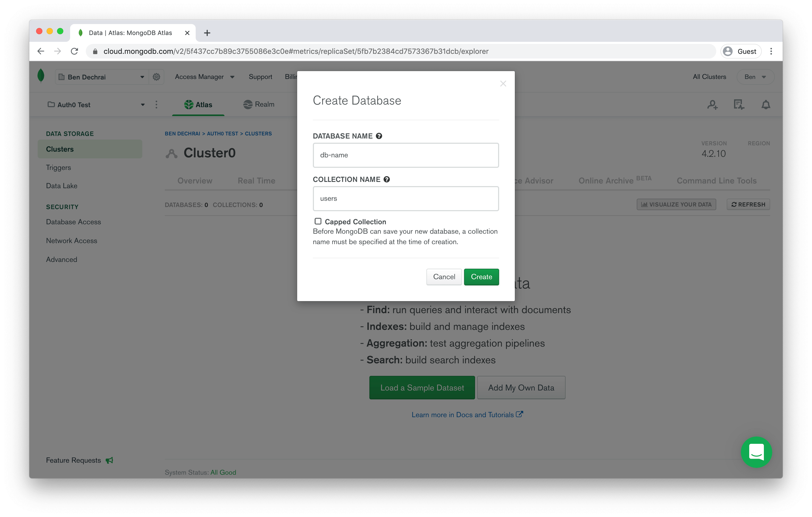This screenshot has width=812, height=517.
Task: Click Create button to confirm database
Action: tap(481, 276)
